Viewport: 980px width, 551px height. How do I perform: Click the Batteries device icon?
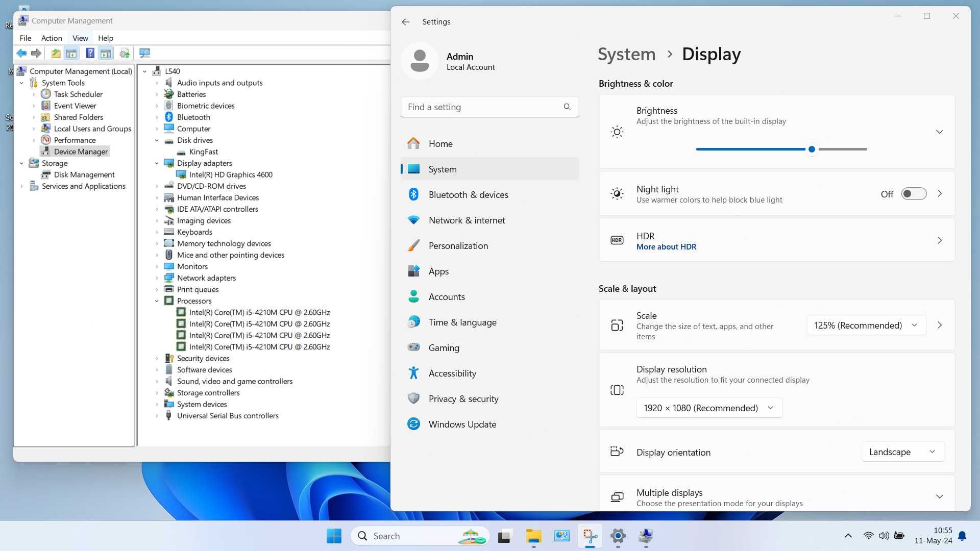point(169,94)
